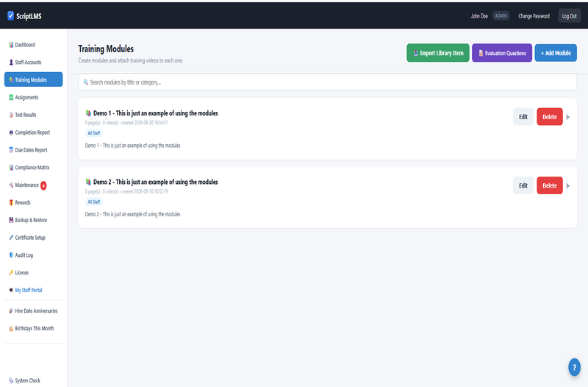Image resolution: width=588 pixels, height=387 pixels.
Task: Click the Birthdays This Month cake icon
Action: (x=11, y=328)
